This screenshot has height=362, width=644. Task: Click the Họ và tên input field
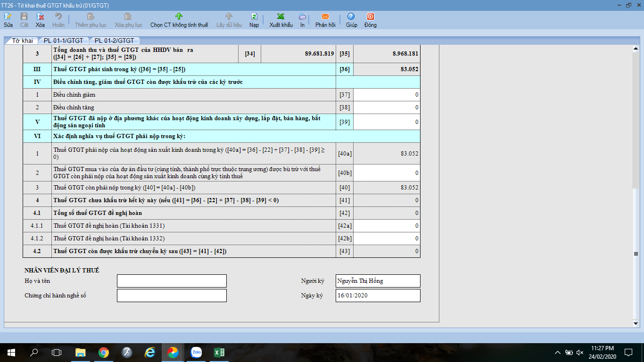(x=172, y=281)
